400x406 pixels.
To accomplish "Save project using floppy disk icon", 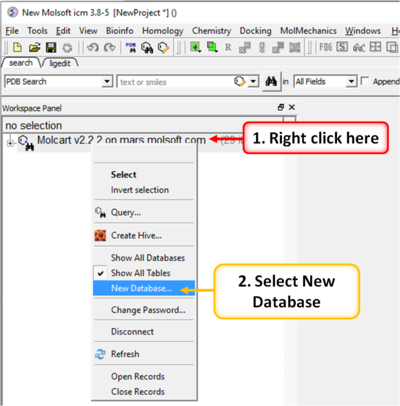I will tap(51, 47).
